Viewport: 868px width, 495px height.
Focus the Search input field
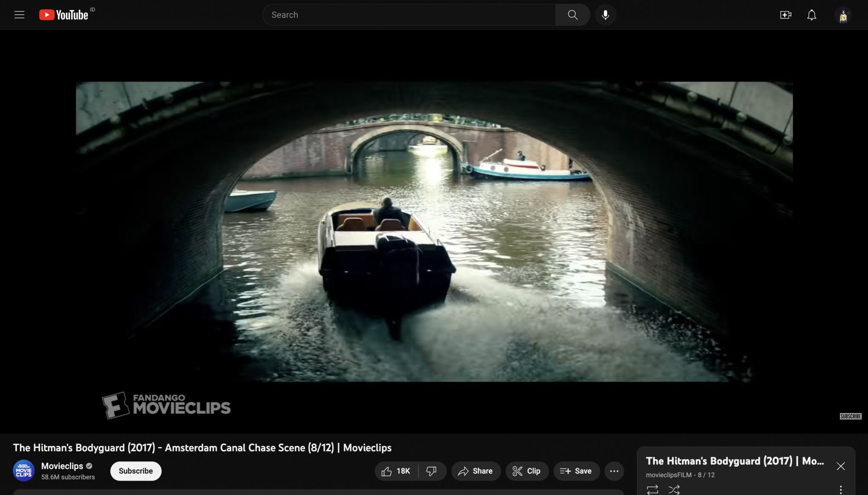click(x=409, y=15)
